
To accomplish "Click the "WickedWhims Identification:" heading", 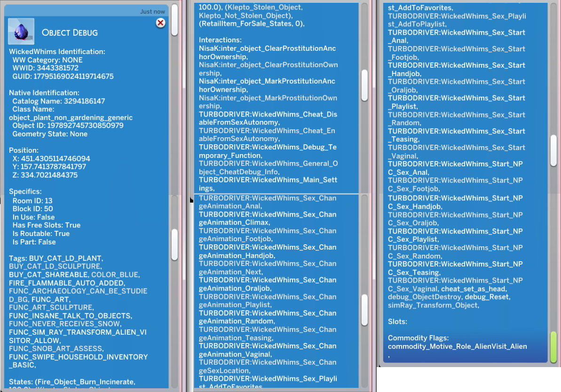I will (x=57, y=52).
